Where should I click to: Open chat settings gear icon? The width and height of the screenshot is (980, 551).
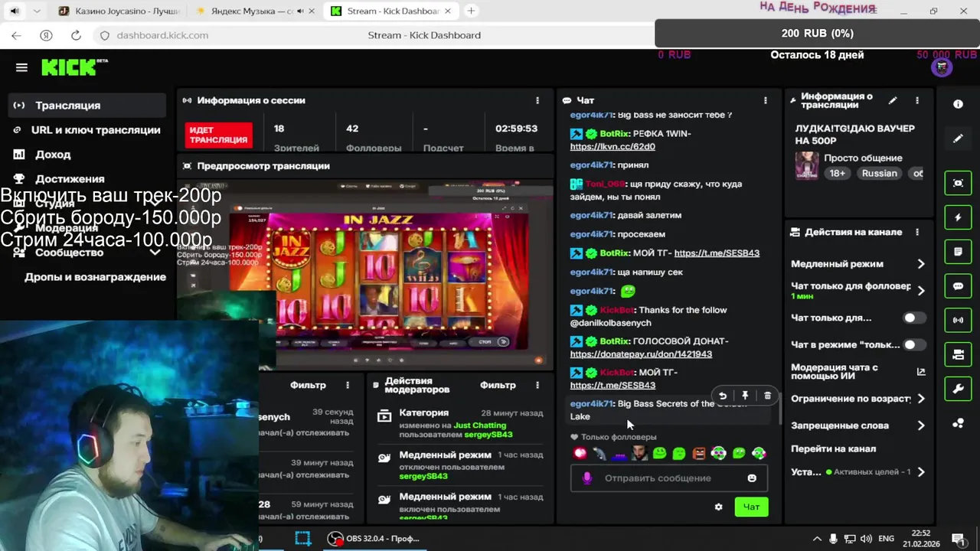pyautogui.click(x=718, y=507)
